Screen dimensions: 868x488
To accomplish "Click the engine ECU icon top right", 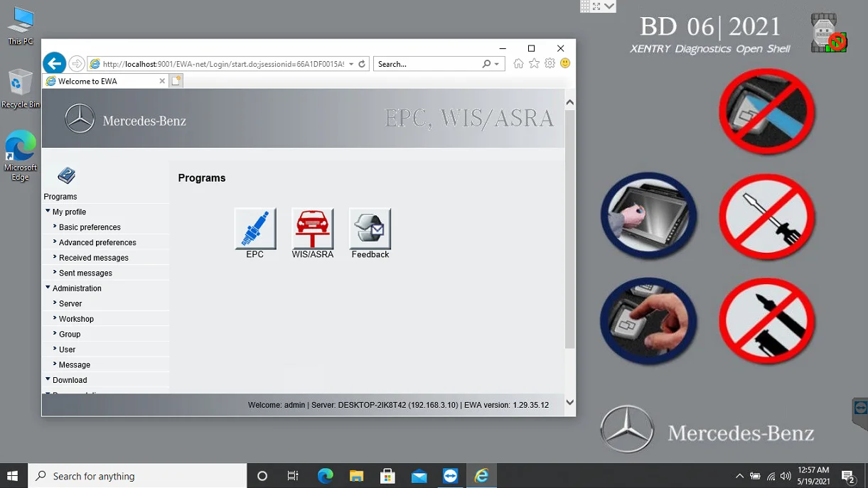I will click(829, 33).
